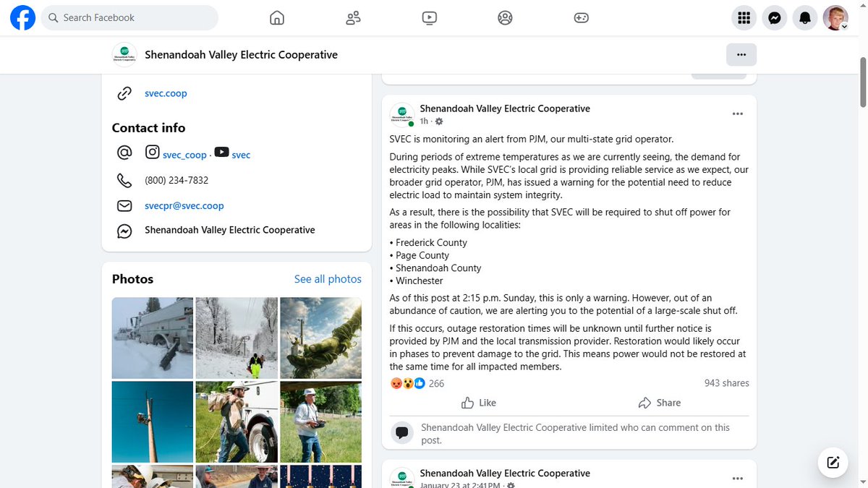
Task: Click the comment bubble icon by the limited comments notice
Action: (402, 433)
